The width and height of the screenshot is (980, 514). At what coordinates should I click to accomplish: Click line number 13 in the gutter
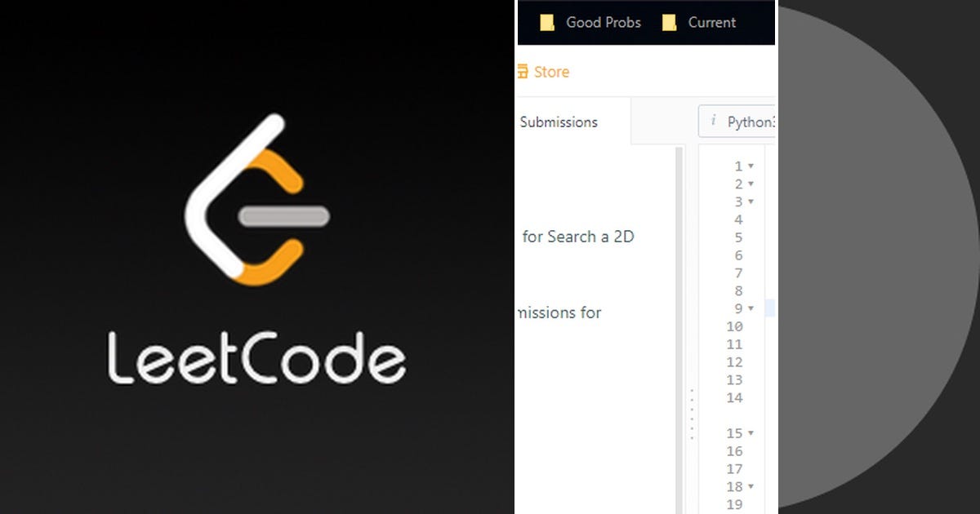734,380
